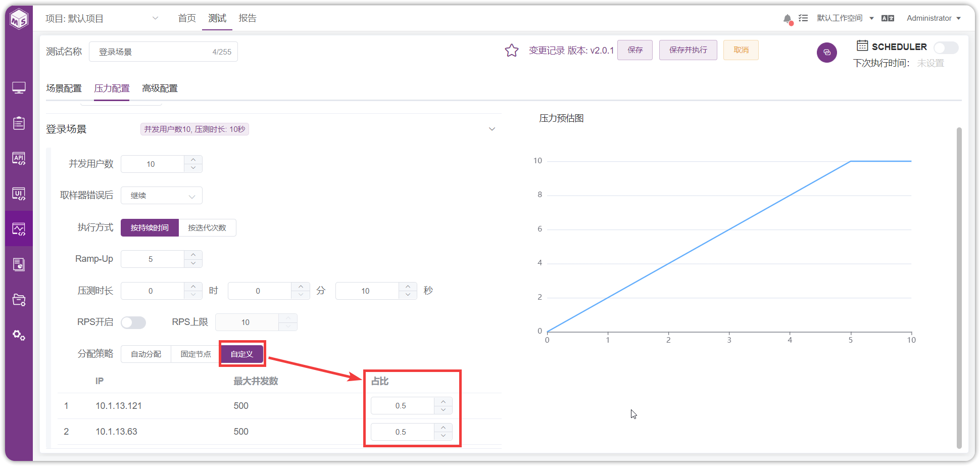980x466 pixels.
Task: Select 按持续时间 execution mode
Action: [150, 228]
